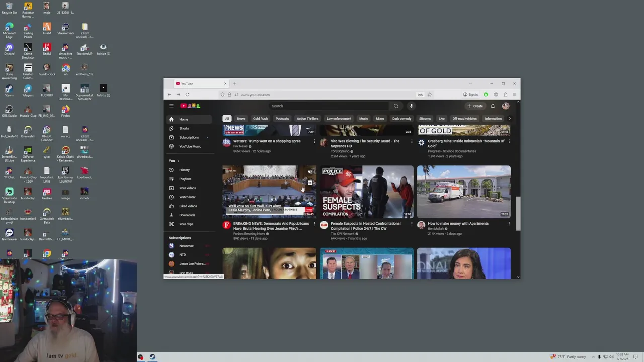Toggle captions on the previewing Forbes video
The image size is (644, 362).
(310, 183)
